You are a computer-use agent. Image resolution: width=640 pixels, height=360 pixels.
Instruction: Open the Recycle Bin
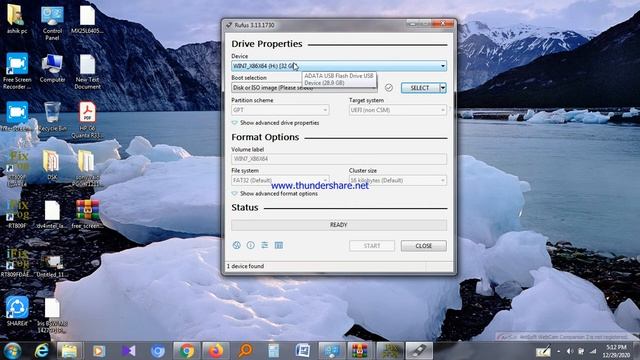coord(52,117)
